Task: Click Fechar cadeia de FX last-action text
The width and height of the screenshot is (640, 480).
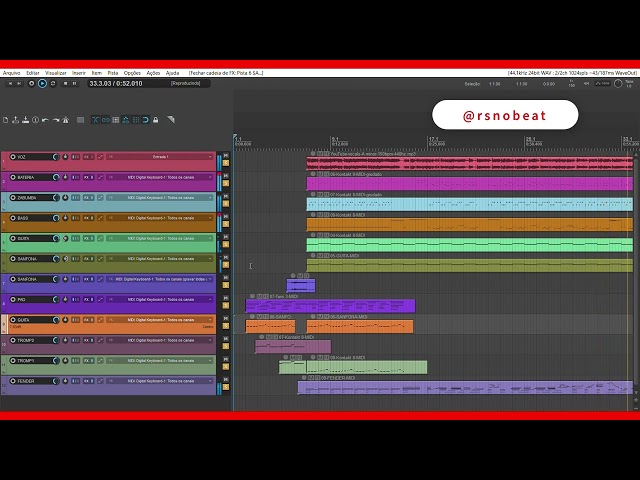Action: [x=226, y=73]
